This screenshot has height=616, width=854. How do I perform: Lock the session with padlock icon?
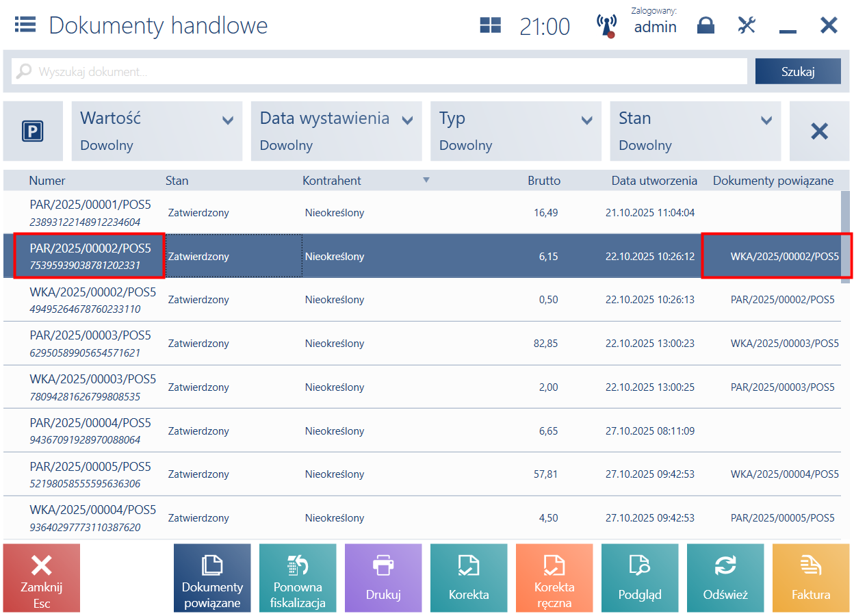pos(706,26)
